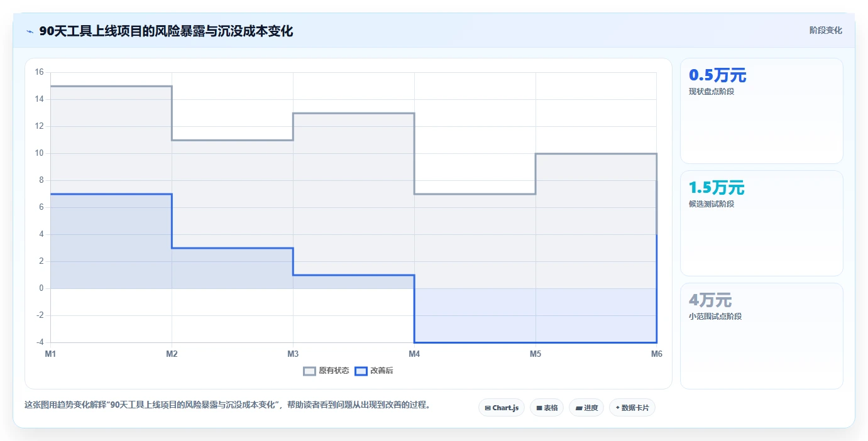The image size is (868, 441).
Task: Click the 表格 tag chip
Action: 547,408
